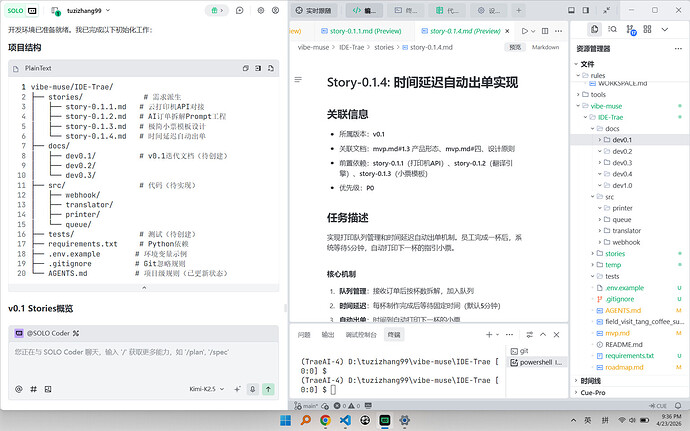Click the code block's third action icon
Image resolution: width=690 pixels, height=431 pixels.
click(271, 68)
